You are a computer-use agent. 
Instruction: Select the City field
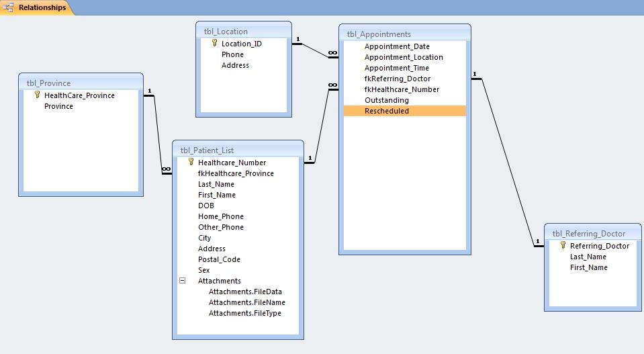click(x=238, y=238)
